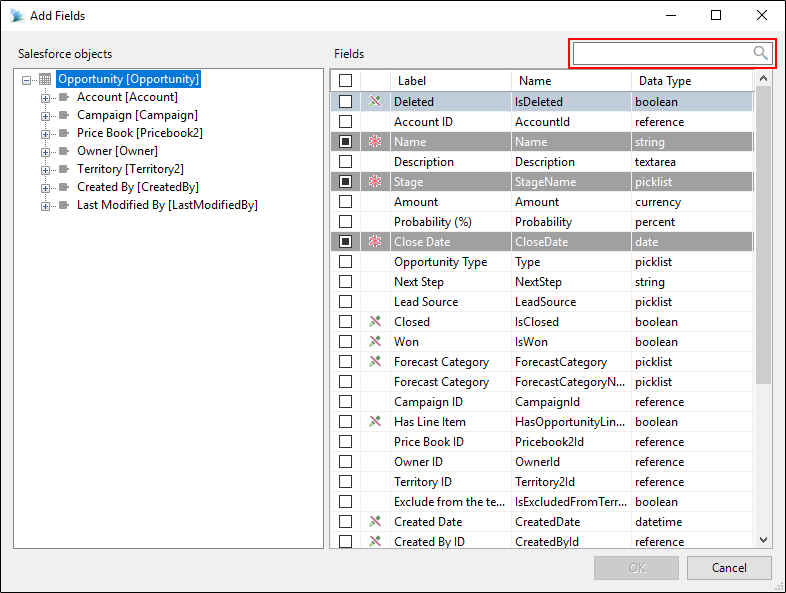
Task: Click the required asterisk icon on Name row
Action: pyautogui.click(x=375, y=141)
